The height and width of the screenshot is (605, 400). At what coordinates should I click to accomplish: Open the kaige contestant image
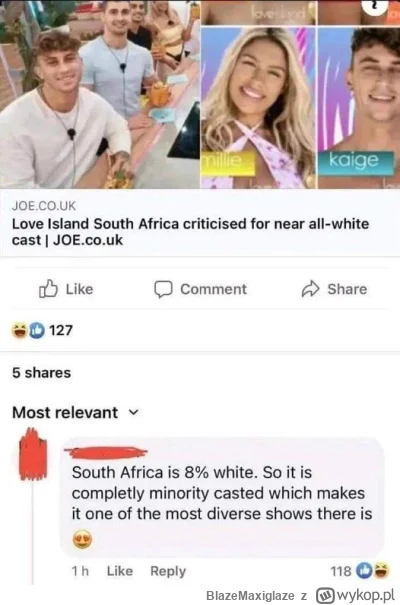click(x=359, y=107)
